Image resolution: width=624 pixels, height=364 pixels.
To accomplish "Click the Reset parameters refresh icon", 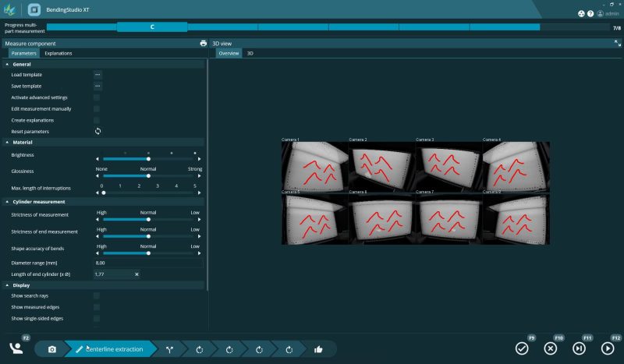I will 98,131.
